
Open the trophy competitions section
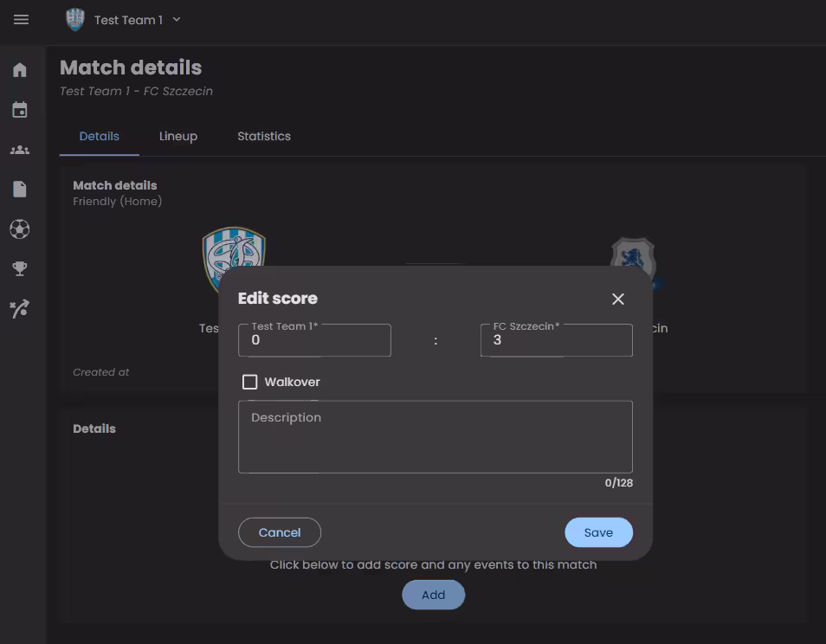20,269
